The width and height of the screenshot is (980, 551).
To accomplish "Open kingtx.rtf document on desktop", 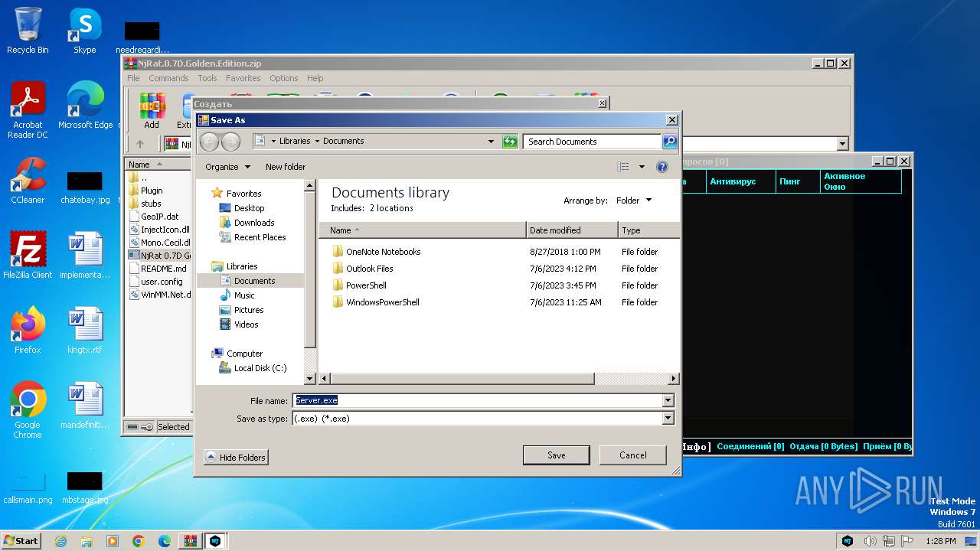I will point(85,331).
